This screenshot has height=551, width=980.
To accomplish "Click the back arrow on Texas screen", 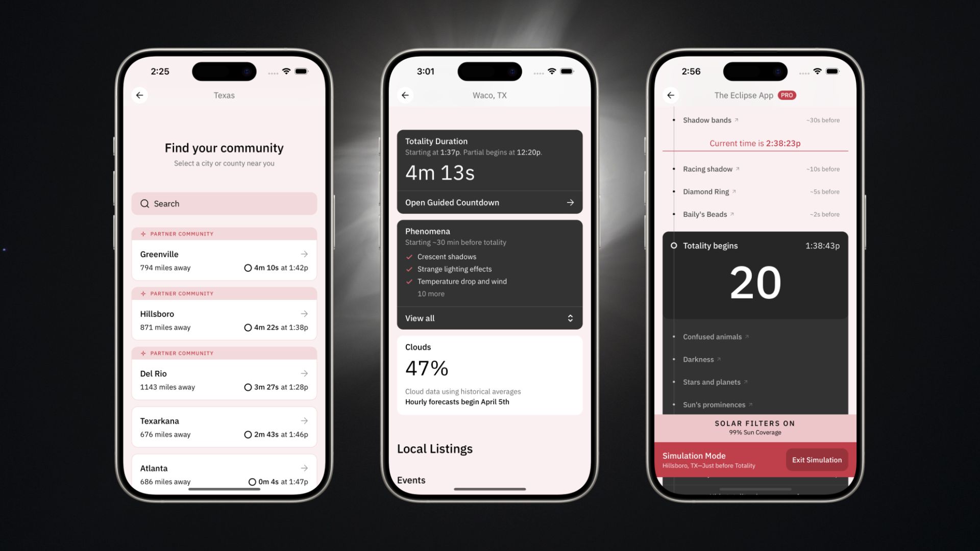I will [140, 95].
